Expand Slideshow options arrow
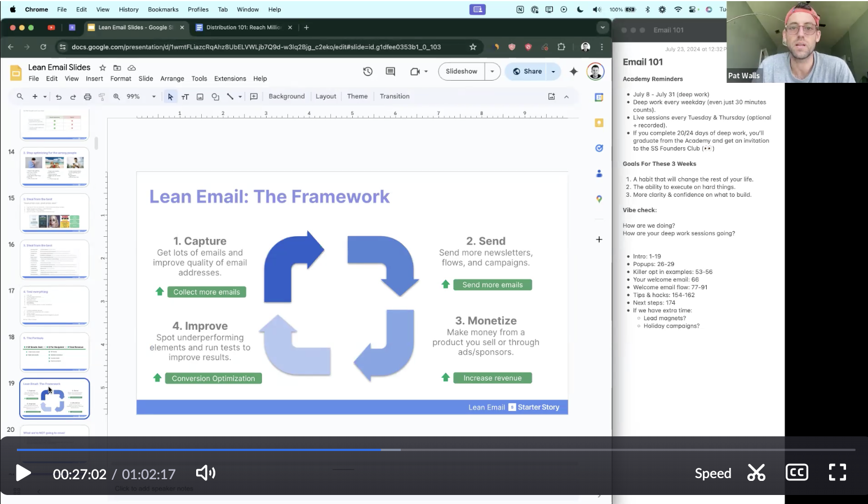868x504 pixels. [x=493, y=72]
